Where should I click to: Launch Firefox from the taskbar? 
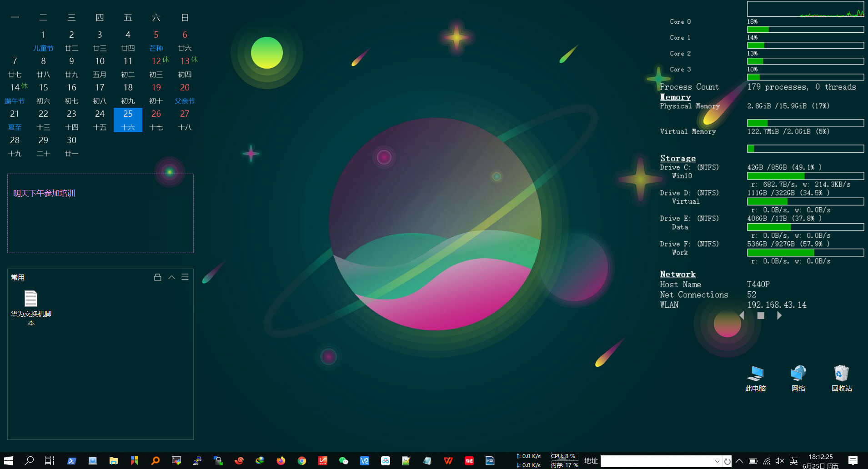point(281,461)
